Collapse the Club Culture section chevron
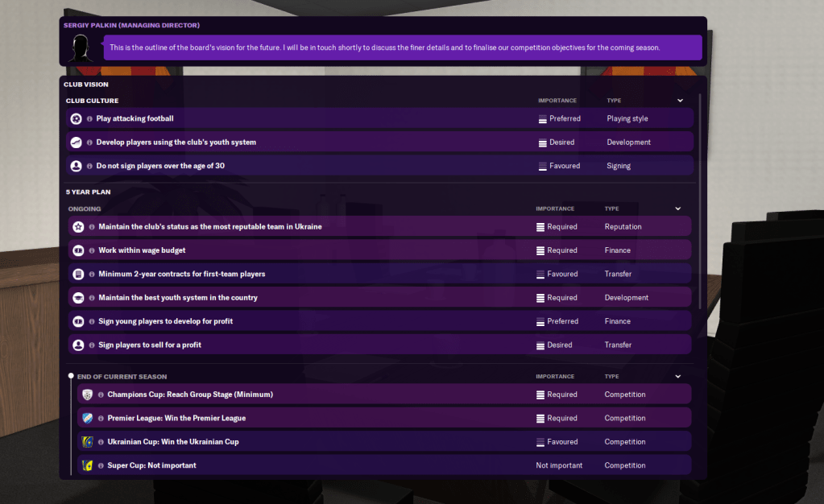This screenshot has height=504, width=824. click(x=680, y=101)
